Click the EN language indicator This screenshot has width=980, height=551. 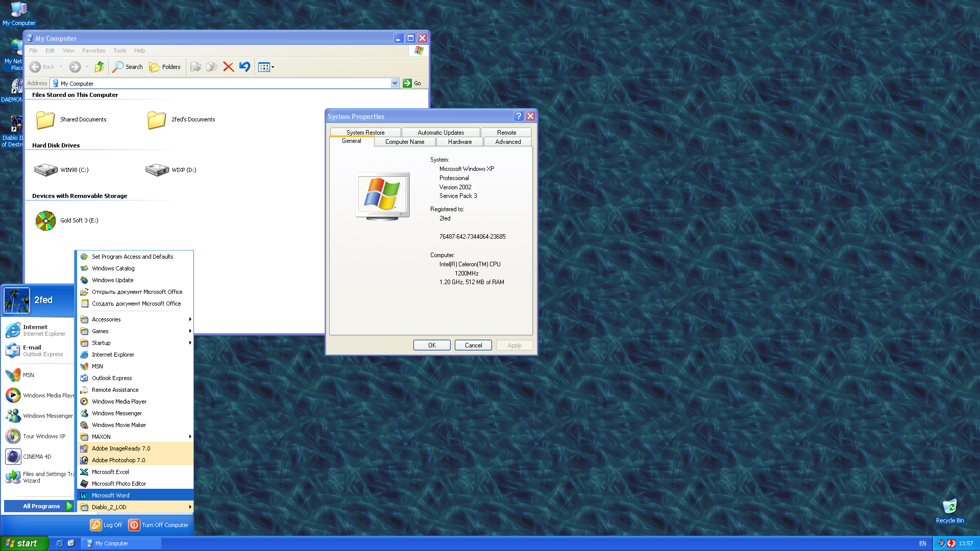(x=922, y=543)
